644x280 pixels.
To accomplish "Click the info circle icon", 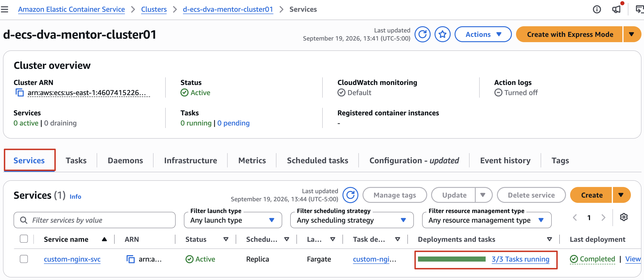I will [x=597, y=9].
